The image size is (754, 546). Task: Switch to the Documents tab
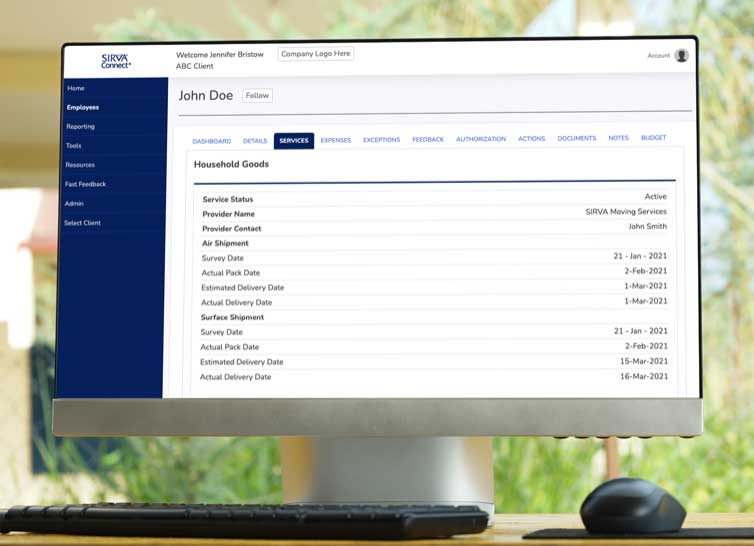tap(577, 138)
